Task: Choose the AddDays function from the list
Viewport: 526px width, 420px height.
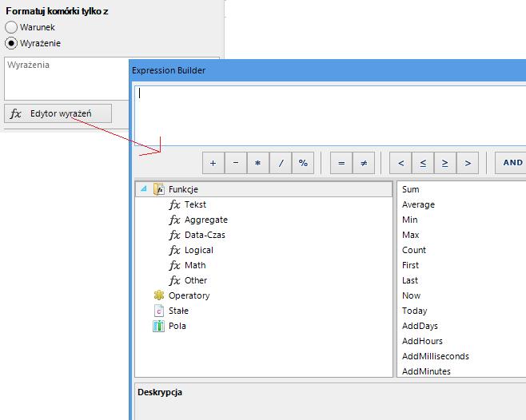Action: [420, 326]
